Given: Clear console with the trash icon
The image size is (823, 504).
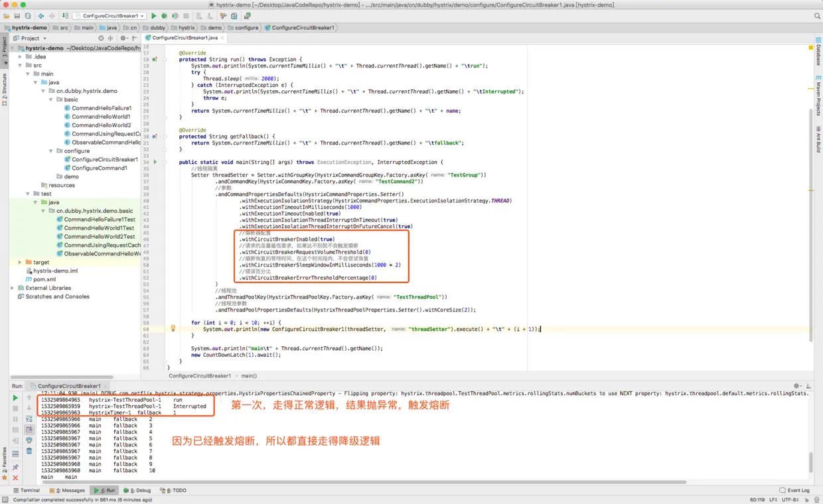Looking at the screenshot, I should tap(29, 451).
